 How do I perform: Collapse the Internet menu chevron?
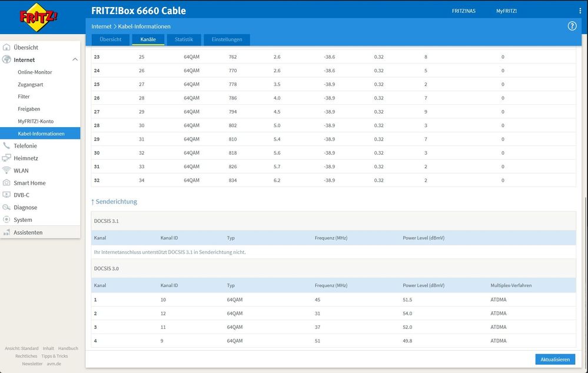(x=75, y=59)
